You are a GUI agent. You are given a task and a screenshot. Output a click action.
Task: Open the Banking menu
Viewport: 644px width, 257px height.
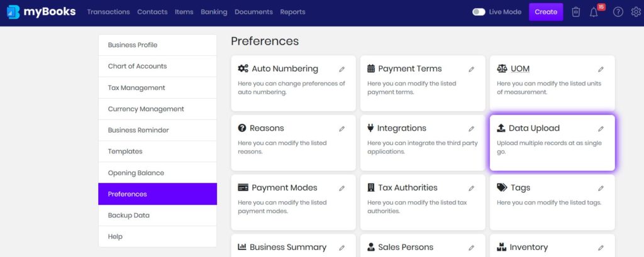pos(214,12)
